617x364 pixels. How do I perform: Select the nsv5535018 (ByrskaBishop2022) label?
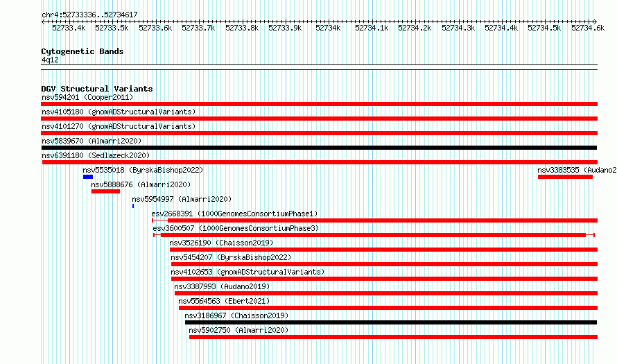(x=143, y=170)
